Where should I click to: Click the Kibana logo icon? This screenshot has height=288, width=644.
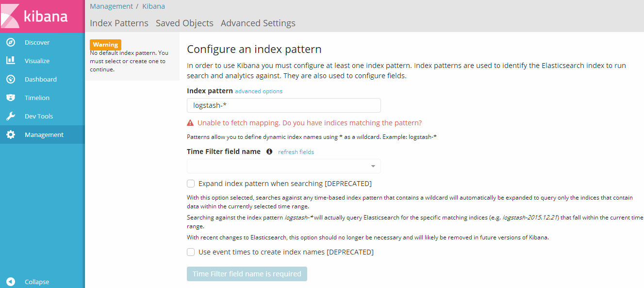click(10, 16)
